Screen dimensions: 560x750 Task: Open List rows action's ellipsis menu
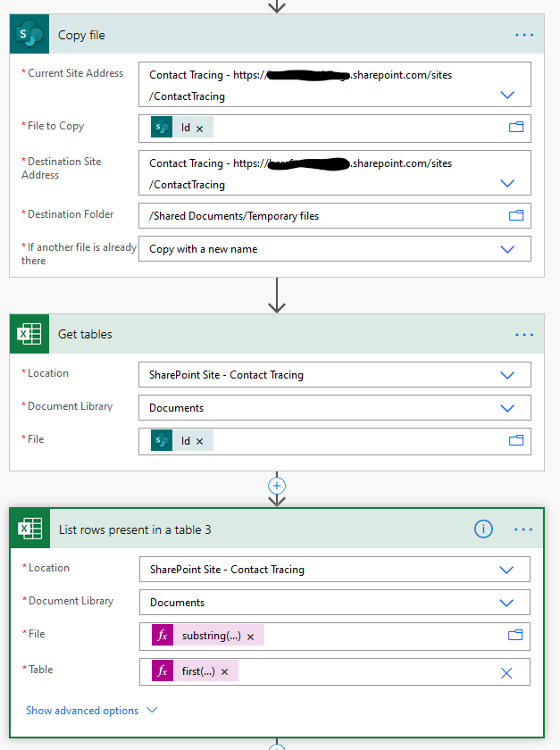pos(523,529)
